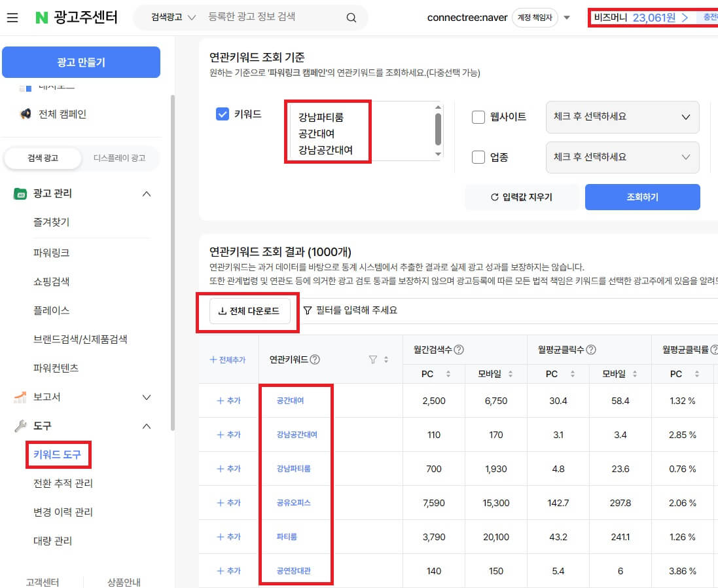Click the Naver N logo
This screenshot has width=718, height=588.
42,18
